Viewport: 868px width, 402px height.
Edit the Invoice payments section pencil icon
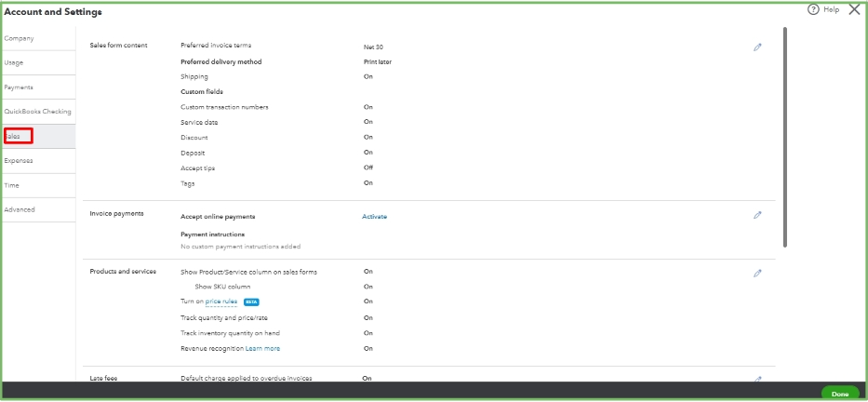point(757,215)
